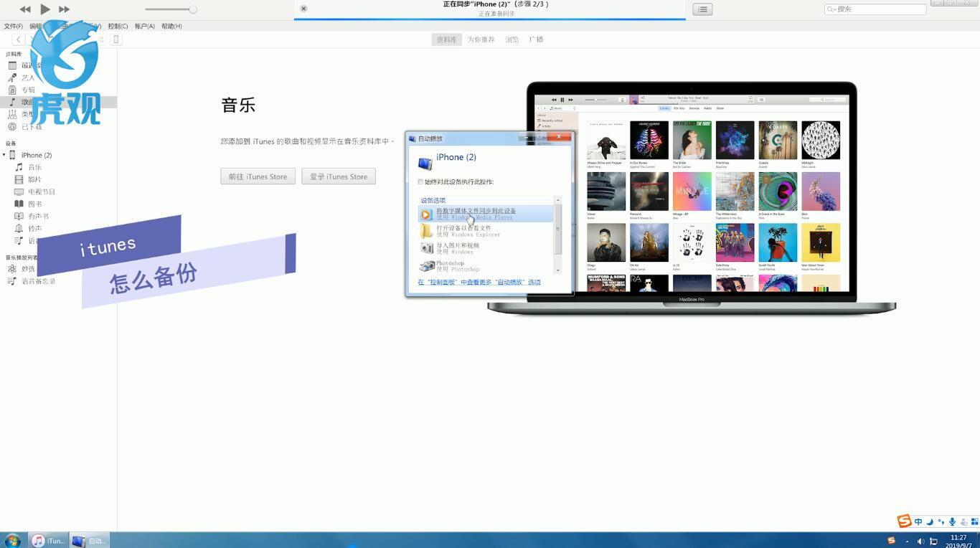Click the previous track rewind button

[25, 9]
